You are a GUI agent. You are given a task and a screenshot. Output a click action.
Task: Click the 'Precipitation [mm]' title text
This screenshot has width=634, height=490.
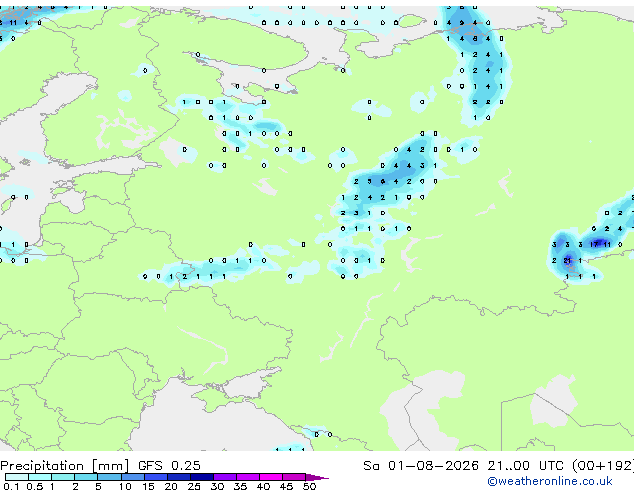65,466
